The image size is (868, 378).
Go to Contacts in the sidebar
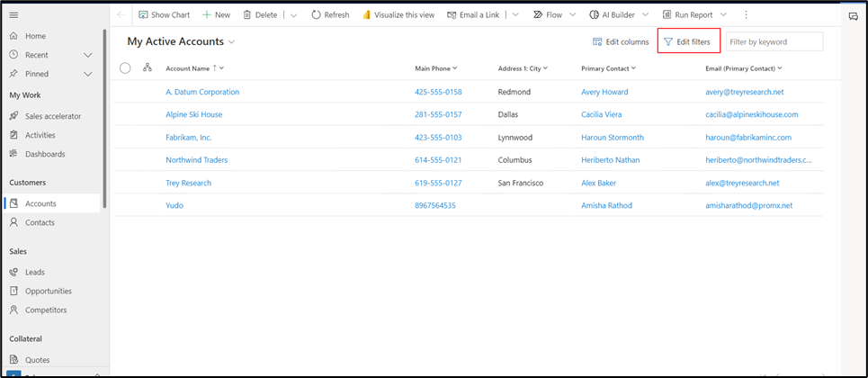(x=40, y=222)
